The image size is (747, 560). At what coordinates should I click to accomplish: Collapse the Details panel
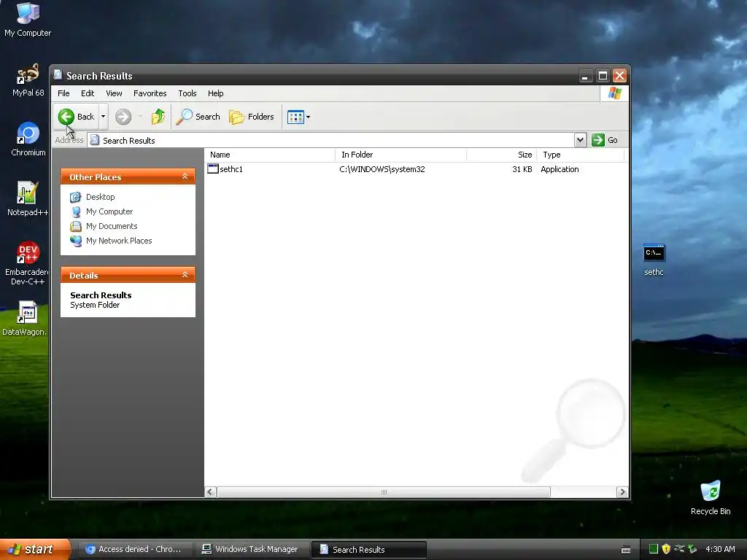(x=185, y=275)
